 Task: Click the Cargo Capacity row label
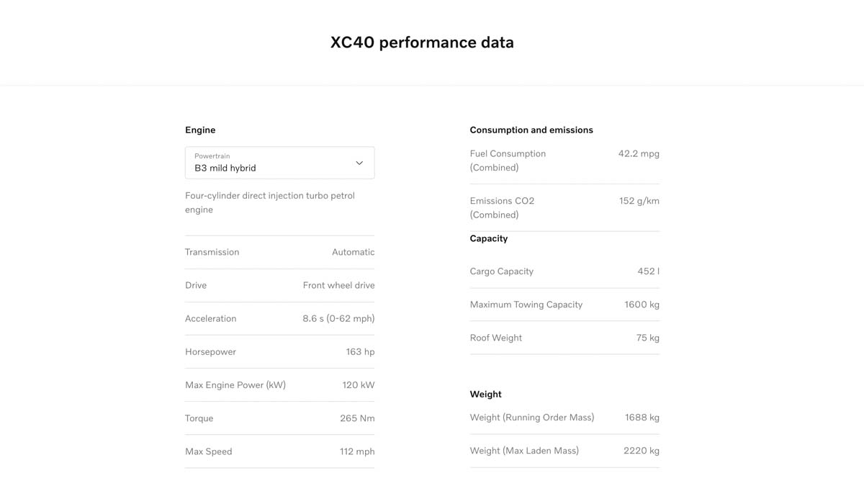point(502,271)
